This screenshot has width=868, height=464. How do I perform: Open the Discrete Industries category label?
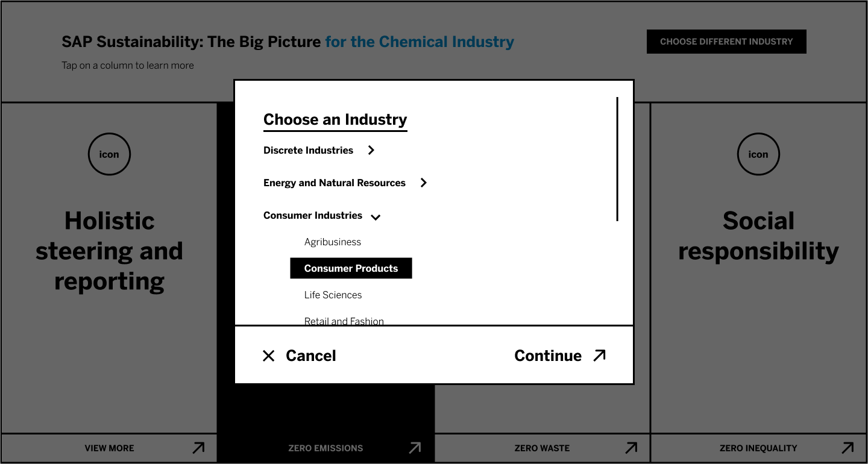[308, 150]
